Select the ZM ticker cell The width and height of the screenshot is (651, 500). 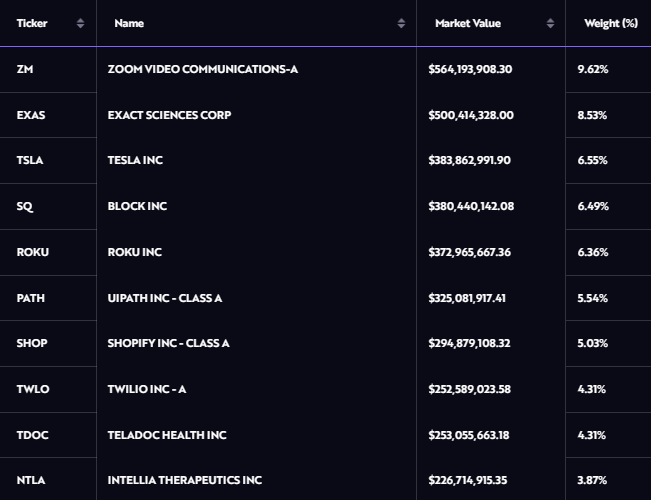pos(24,69)
